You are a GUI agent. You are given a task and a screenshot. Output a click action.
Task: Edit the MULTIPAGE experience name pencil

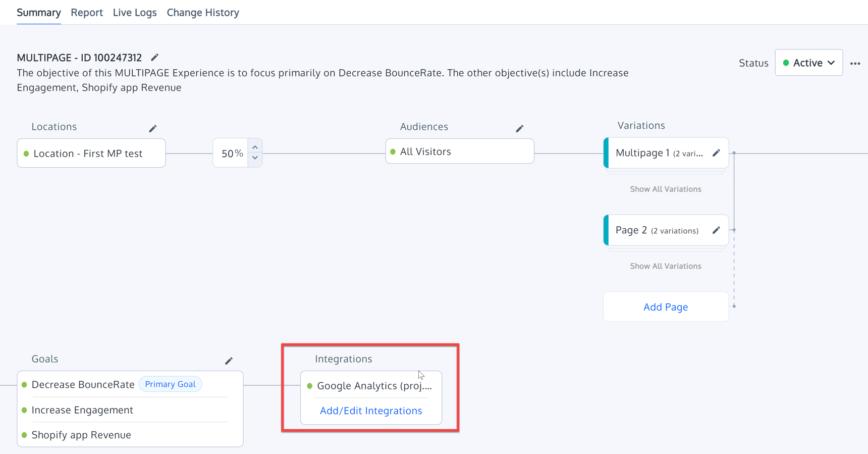coord(155,58)
